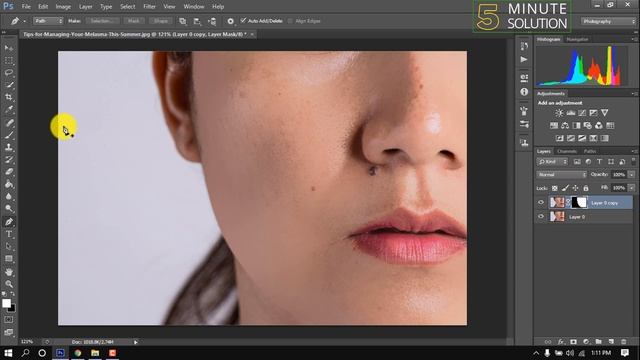The image size is (640, 360).
Task: Open Layers panel flyout menu
Action: [634, 151]
